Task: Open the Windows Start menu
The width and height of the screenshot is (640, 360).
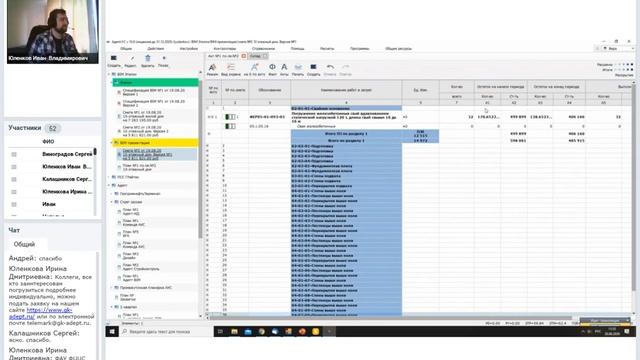Action: (x=112, y=331)
